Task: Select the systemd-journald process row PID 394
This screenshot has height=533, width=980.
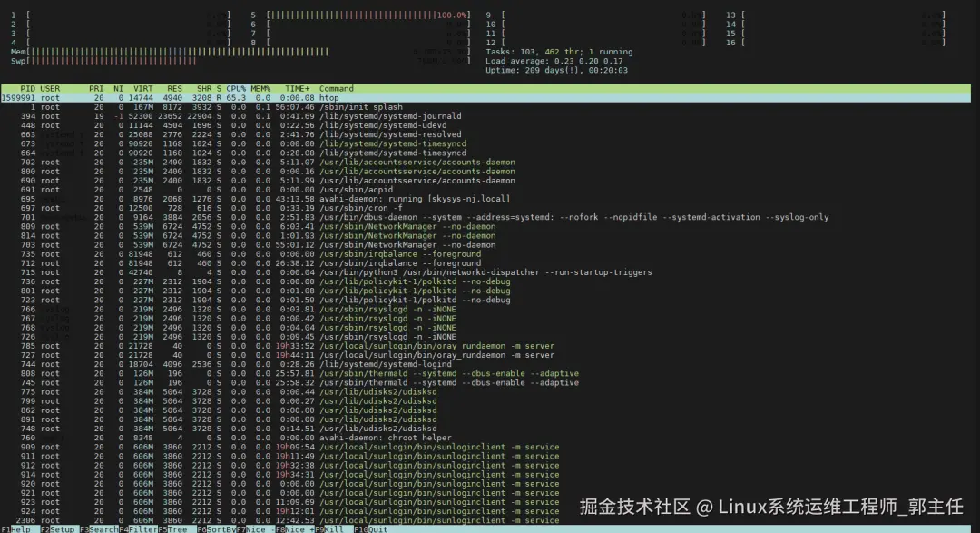Action: [x=485, y=116]
